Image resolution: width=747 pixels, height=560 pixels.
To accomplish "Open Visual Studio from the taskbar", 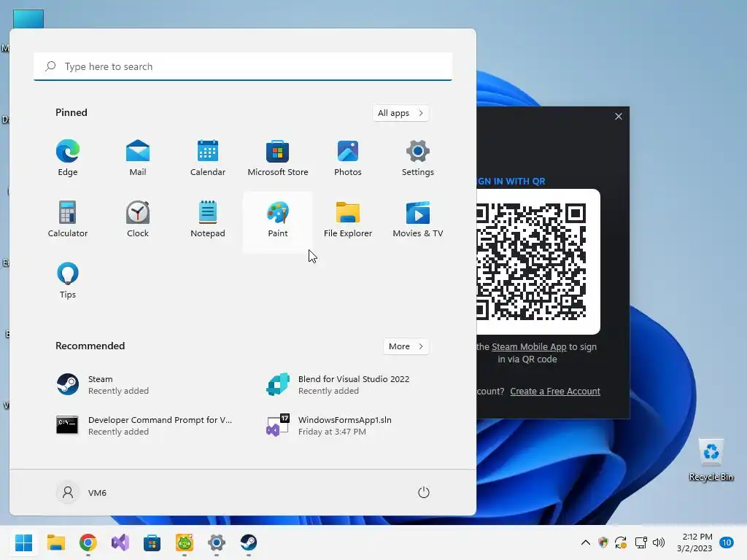I will pyautogui.click(x=120, y=542).
